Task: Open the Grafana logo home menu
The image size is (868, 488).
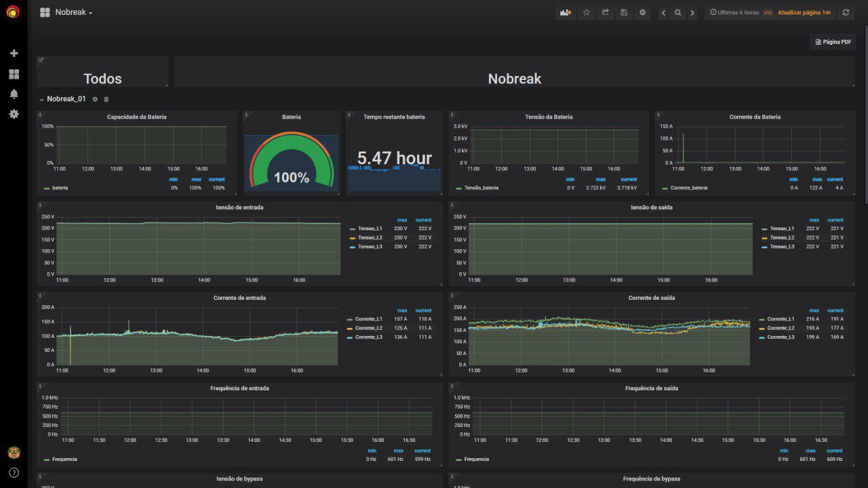Action: pos(13,12)
